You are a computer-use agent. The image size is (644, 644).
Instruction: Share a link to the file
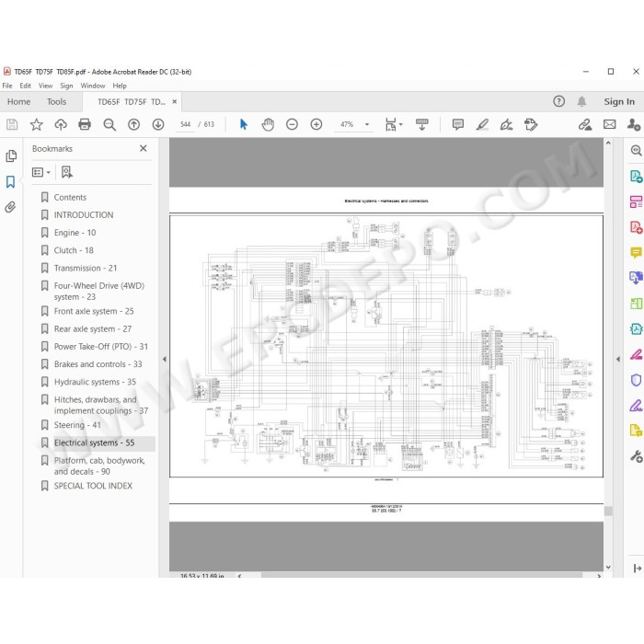pos(585,124)
